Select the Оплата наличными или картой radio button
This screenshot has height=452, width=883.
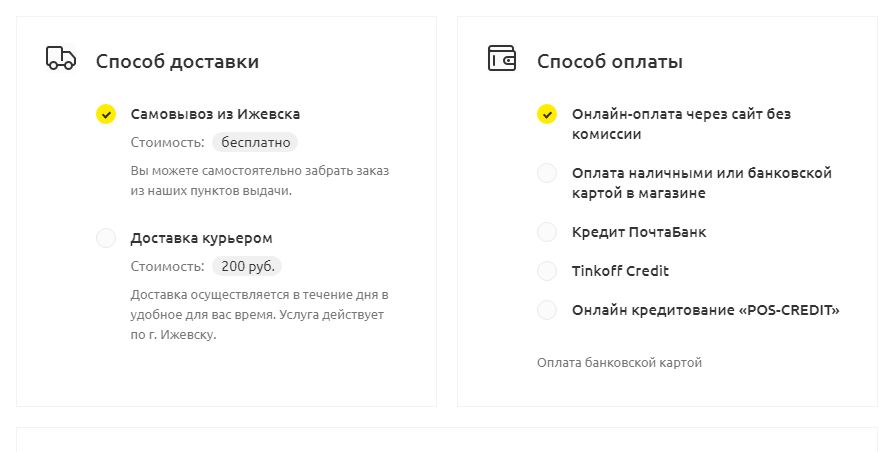(x=547, y=173)
